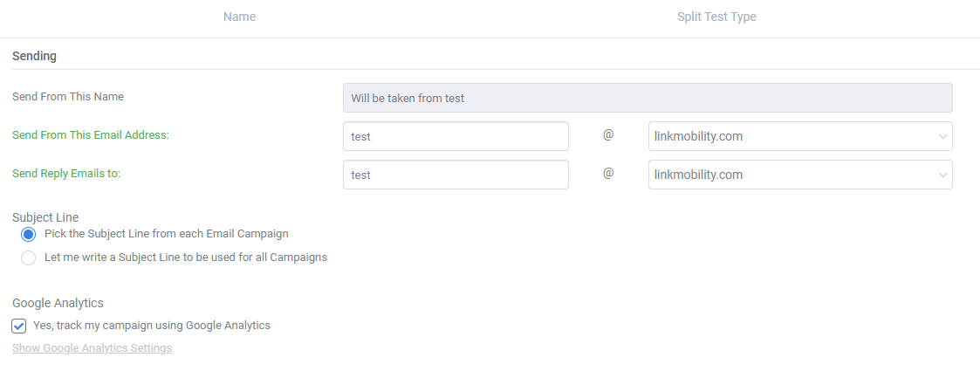The width and height of the screenshot is (980, 371).
Task: Click the 'Send From This Email Address:' label
Action: 91,135
